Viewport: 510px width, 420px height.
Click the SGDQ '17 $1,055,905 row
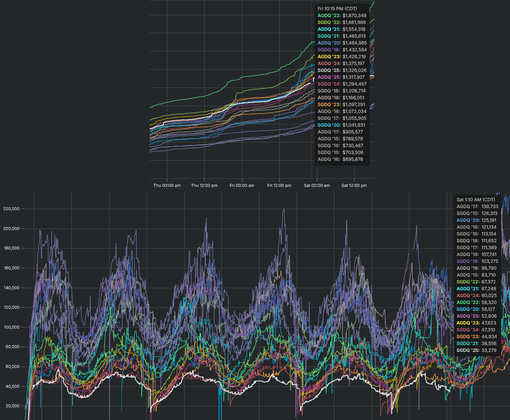point(342,118)
